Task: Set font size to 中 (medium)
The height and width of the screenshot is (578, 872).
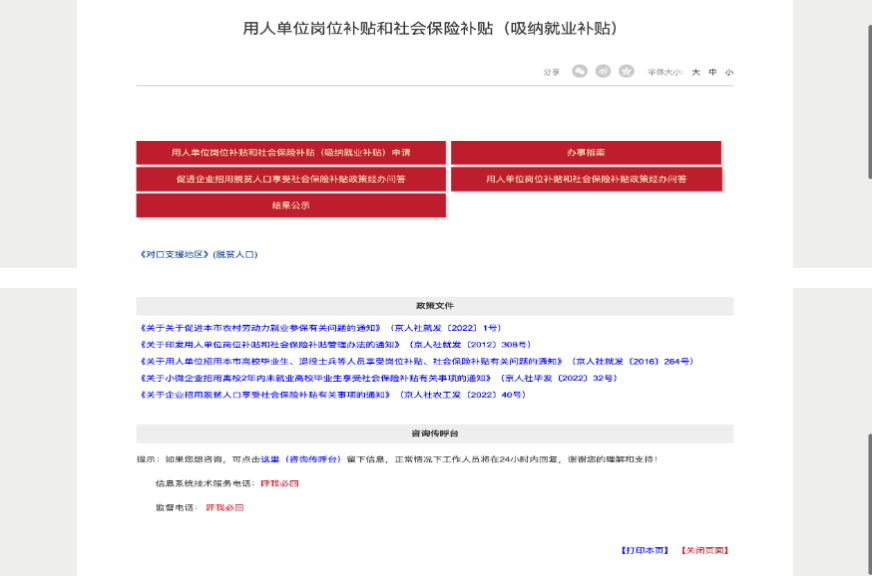Action: point(712,72)
